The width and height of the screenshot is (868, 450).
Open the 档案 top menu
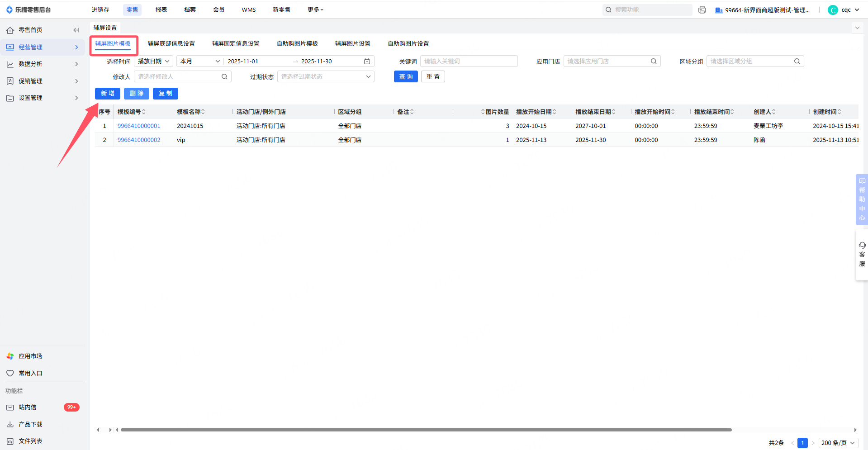coord(190,9)
